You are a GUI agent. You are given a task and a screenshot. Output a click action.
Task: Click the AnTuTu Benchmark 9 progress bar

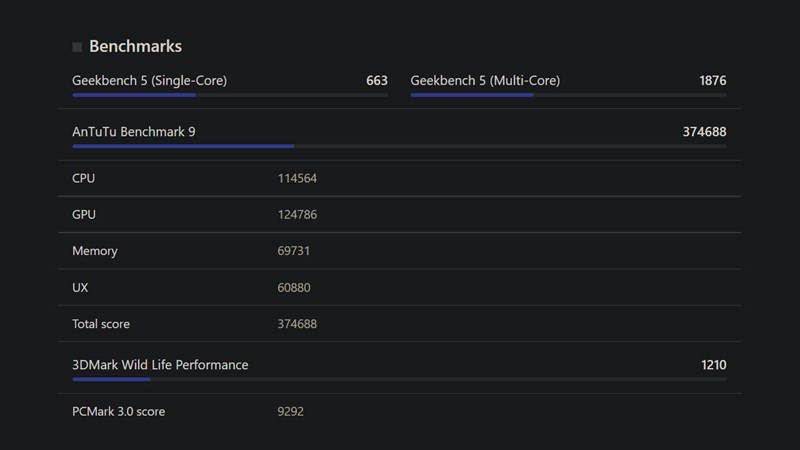399,146
